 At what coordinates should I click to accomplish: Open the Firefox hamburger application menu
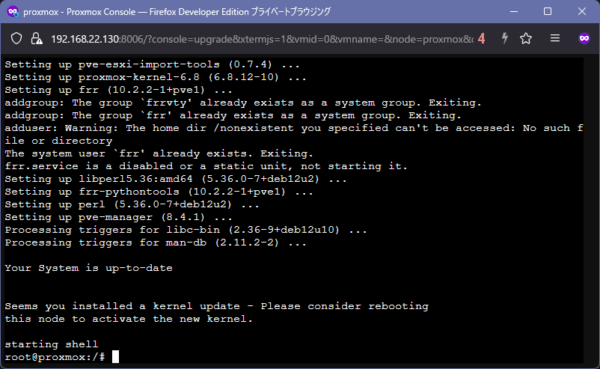point(555,38)
